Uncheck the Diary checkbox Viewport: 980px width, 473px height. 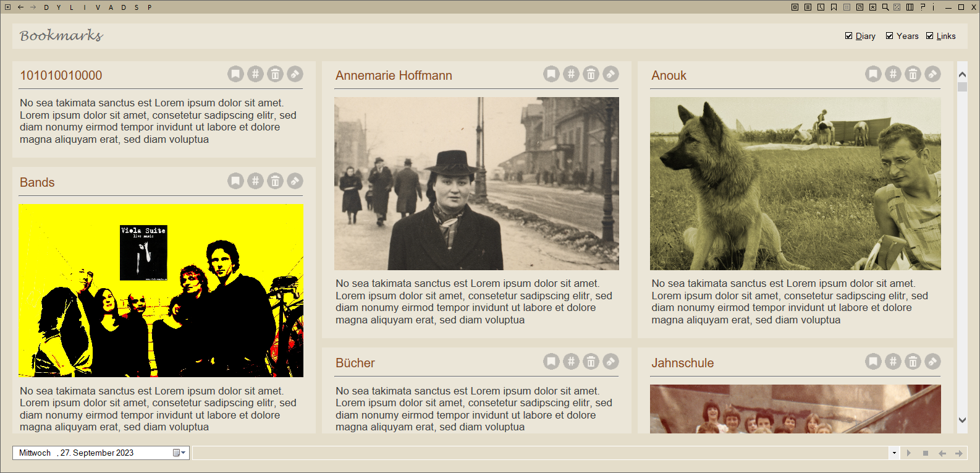pos(849,36)
